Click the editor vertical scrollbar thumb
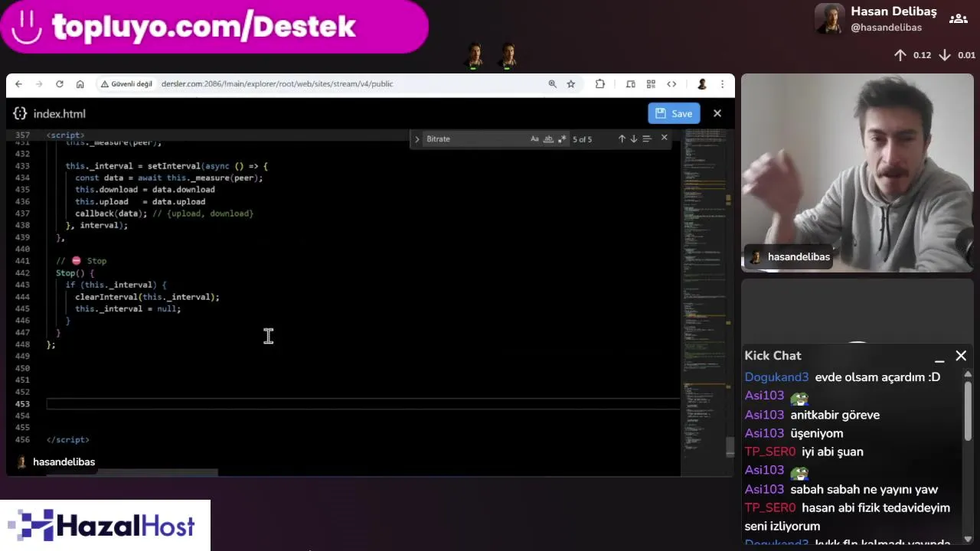This screenshot has height=551, width=980. click(x=730, y=447)
